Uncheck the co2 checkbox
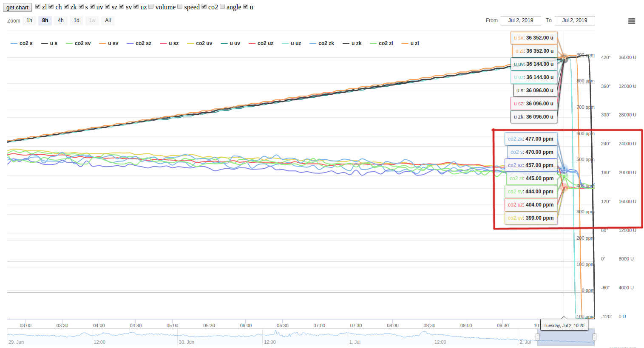The width and height of the screenshot is (644, 348). (x=204, y=7)
